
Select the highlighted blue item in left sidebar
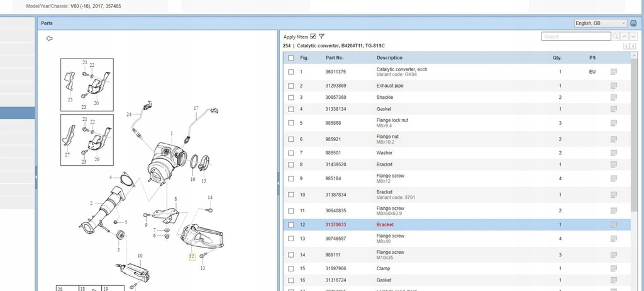click(17, 113)
